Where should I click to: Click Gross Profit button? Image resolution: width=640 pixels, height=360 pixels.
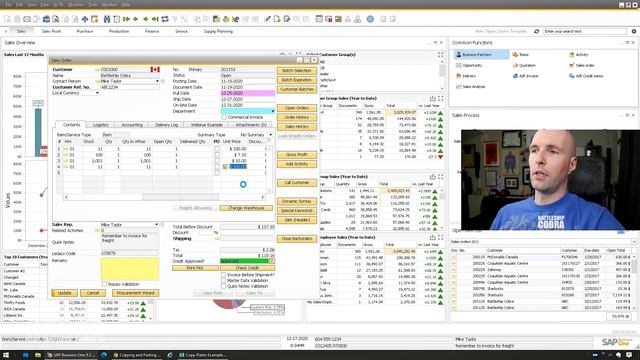(x=297, y=155)
